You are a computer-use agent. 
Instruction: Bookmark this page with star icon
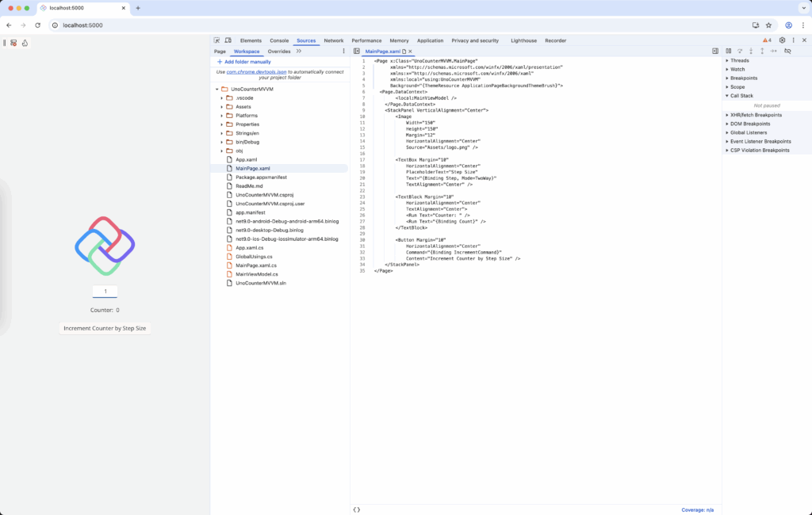pos(768,25)
